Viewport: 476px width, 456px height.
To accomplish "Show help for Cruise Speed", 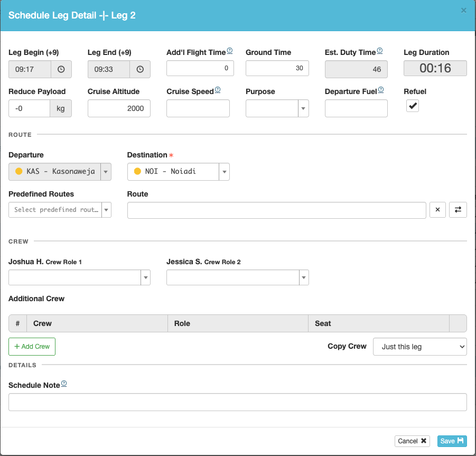I will 218,90.
